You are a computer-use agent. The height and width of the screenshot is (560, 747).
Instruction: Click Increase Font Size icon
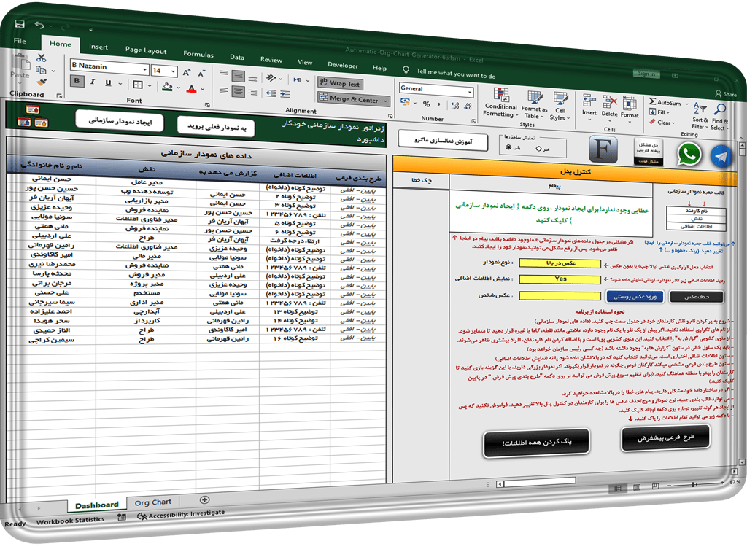coord(187,72)
